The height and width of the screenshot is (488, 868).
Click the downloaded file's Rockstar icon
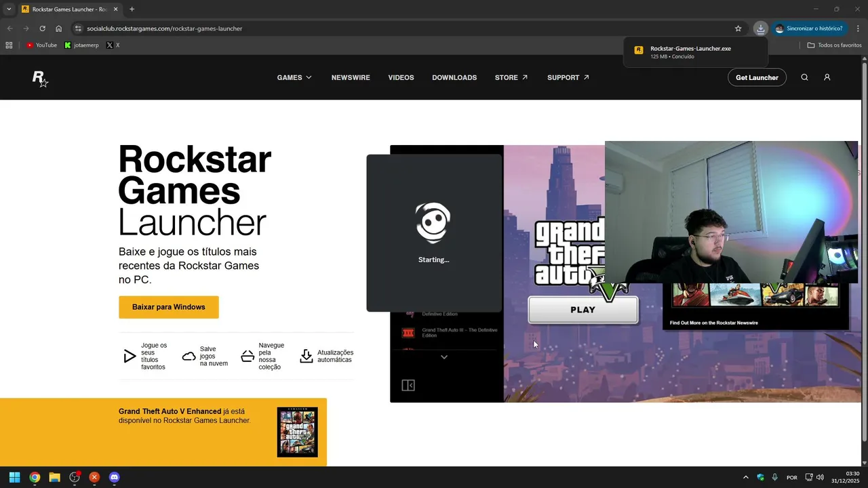pos(638,50)
